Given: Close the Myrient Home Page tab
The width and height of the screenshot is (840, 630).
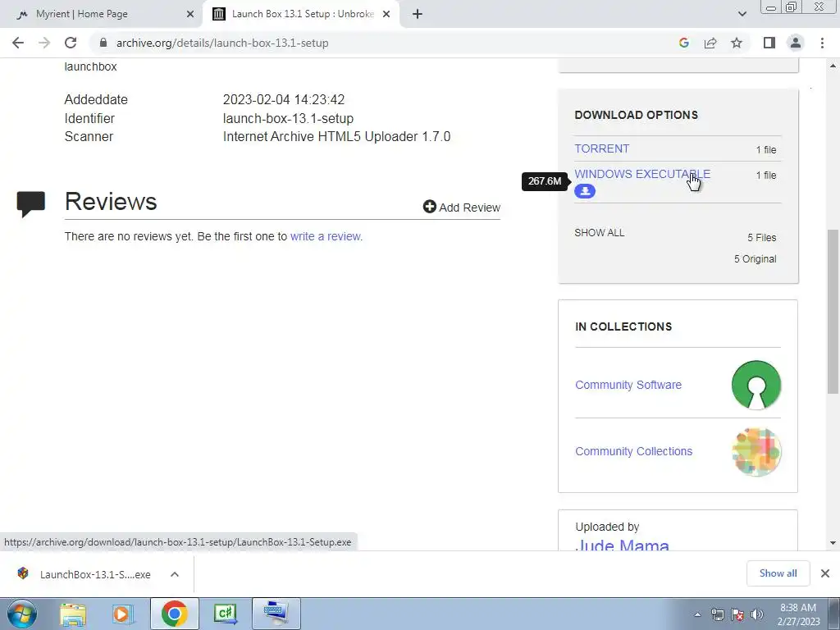Looking at the screenshot, I should (x=189, y=14).
